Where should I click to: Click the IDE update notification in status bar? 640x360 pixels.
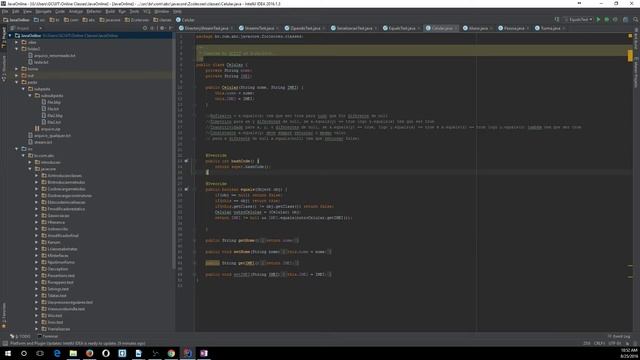click(78, 343)
